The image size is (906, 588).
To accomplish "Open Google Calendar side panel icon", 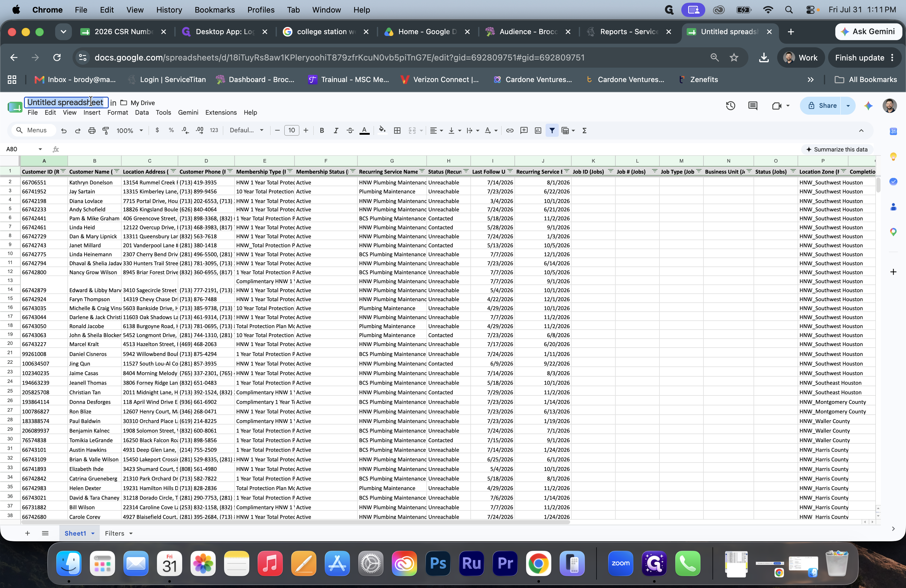I will coord(893,131).
